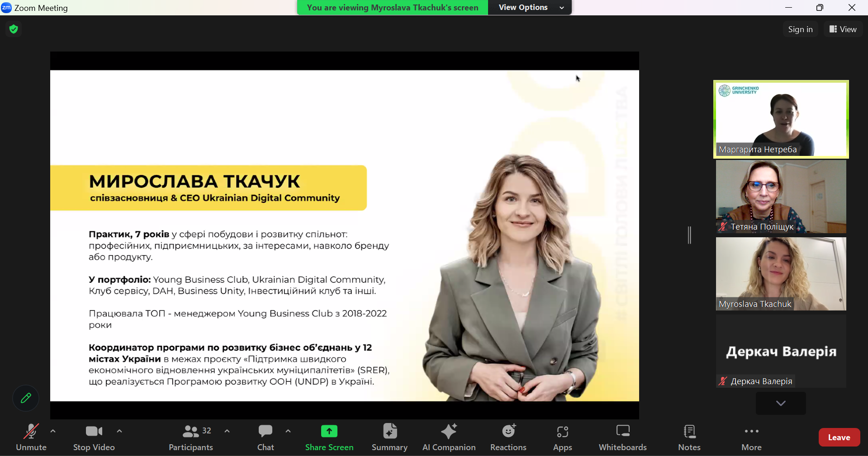Open the More options menu
This screenshot has height=456, width=868.
click(x=751, y=437)
